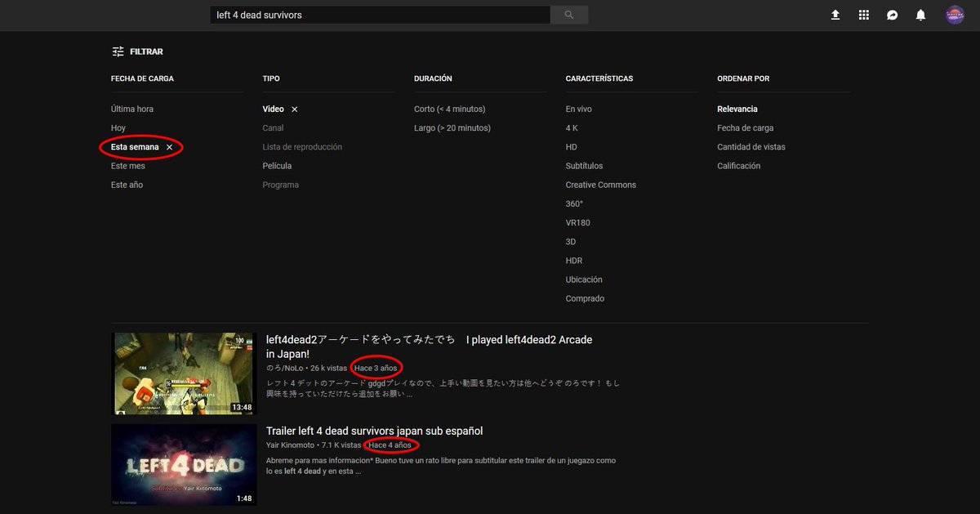Enable the 4 K feature filter
980x514 pixels.
click(x=572, y=128)
